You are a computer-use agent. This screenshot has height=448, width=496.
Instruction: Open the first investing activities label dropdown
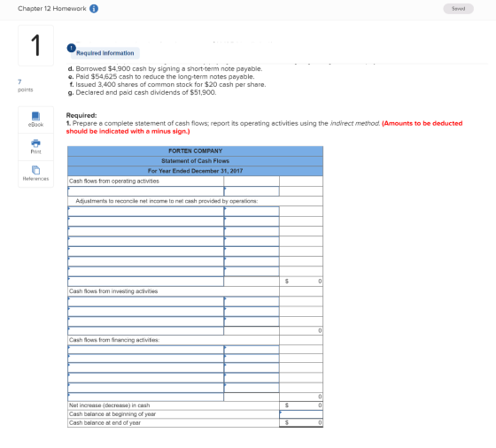(x=145, y=302)
